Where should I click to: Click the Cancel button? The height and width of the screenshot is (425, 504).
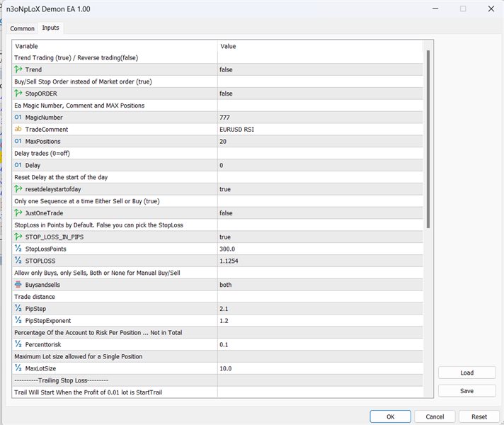click(x=435, y=416)
